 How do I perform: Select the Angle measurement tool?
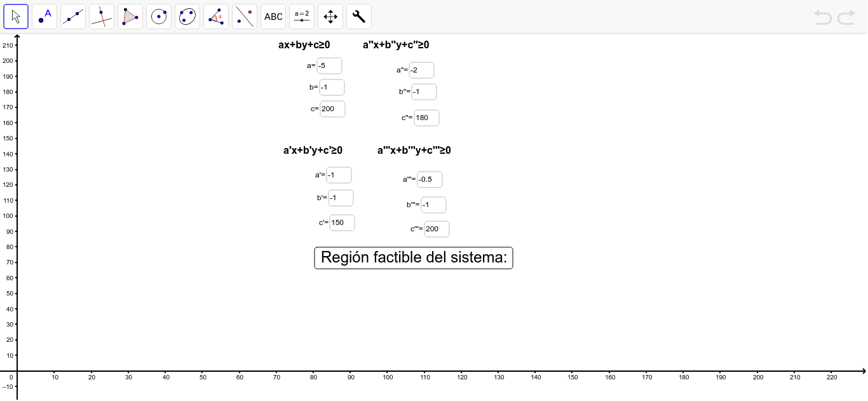click(x=216, y=17)
